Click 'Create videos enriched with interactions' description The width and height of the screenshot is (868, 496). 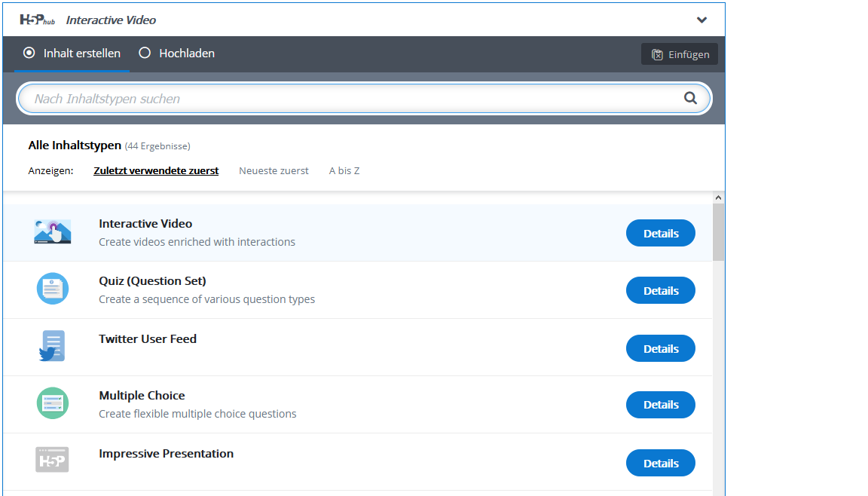coord(197,242)
